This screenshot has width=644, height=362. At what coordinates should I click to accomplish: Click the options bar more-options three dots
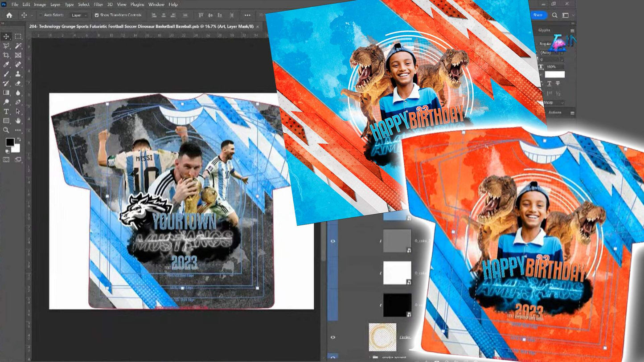pyautogui.click(x=248, y=15)
